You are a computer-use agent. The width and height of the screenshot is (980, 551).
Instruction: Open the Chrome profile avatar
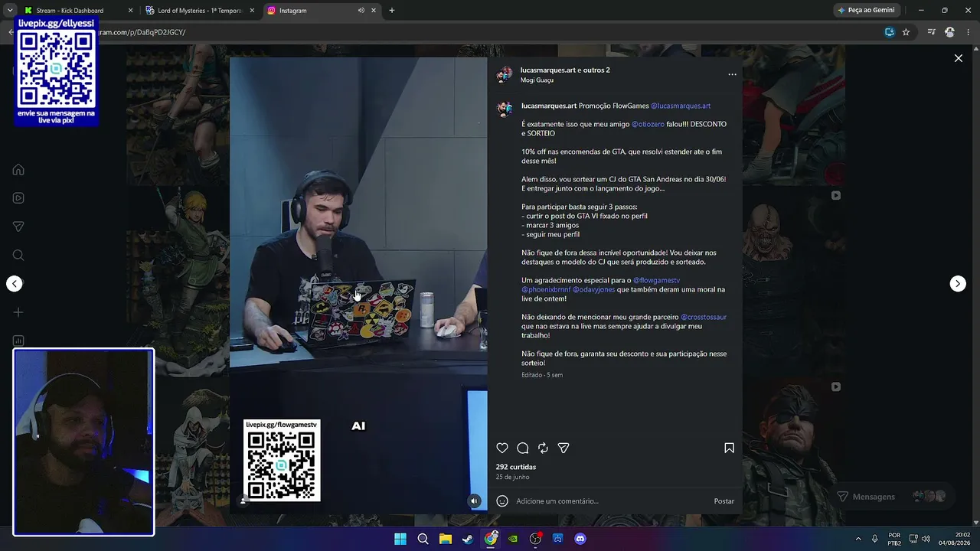[949, 32]
